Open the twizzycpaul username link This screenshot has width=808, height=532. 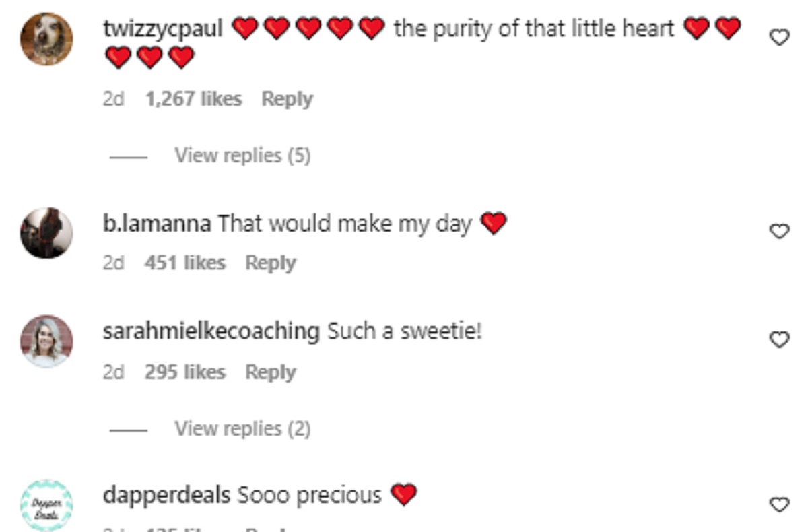click(x=162, y=28)
